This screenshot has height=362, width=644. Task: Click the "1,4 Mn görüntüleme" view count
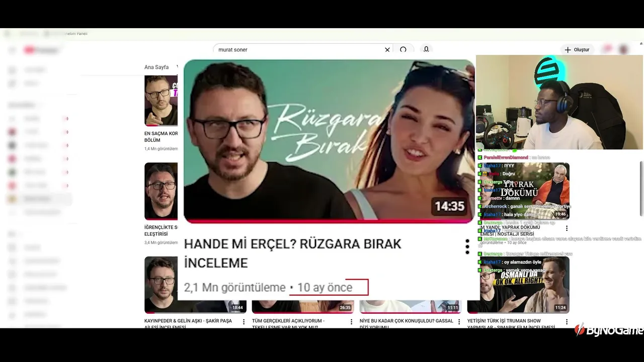click(161, 149)
